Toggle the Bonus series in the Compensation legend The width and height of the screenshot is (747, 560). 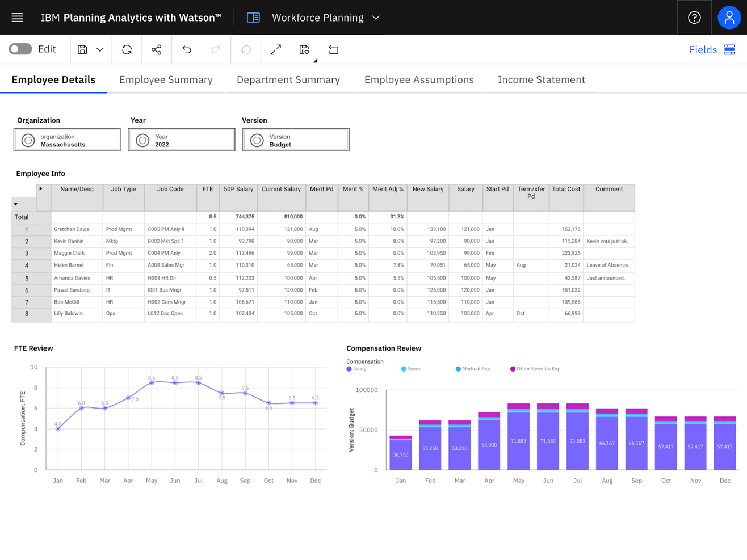click(410, 369)
